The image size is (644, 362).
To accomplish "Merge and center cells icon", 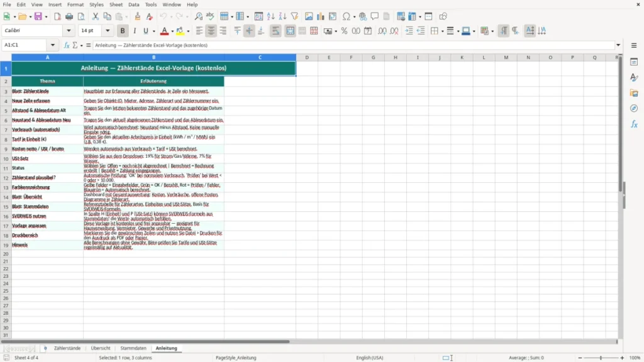I will tap(290, 31).
